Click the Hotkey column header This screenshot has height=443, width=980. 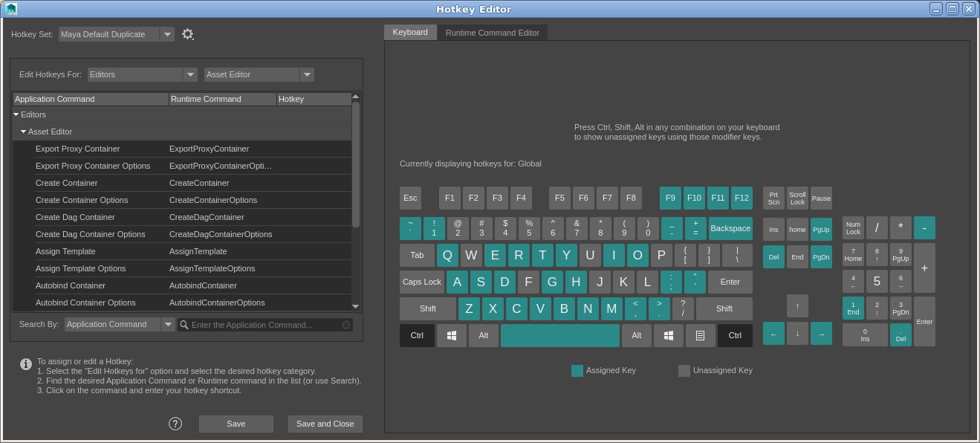(314, 99)
